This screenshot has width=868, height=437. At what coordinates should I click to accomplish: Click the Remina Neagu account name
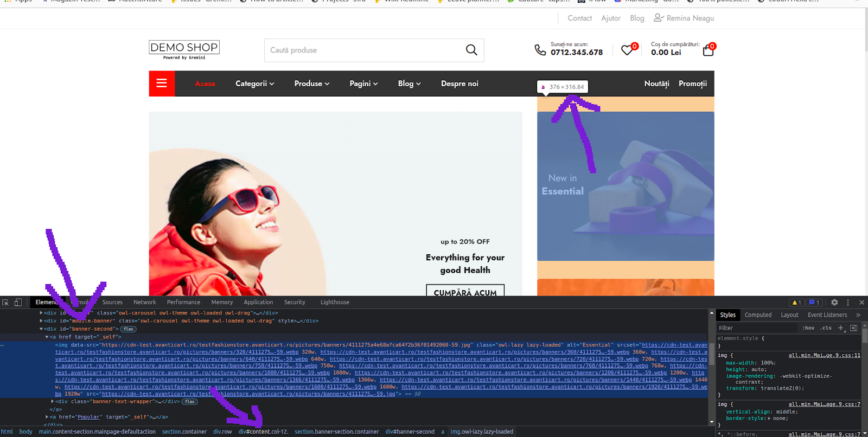tap(690, 18)
